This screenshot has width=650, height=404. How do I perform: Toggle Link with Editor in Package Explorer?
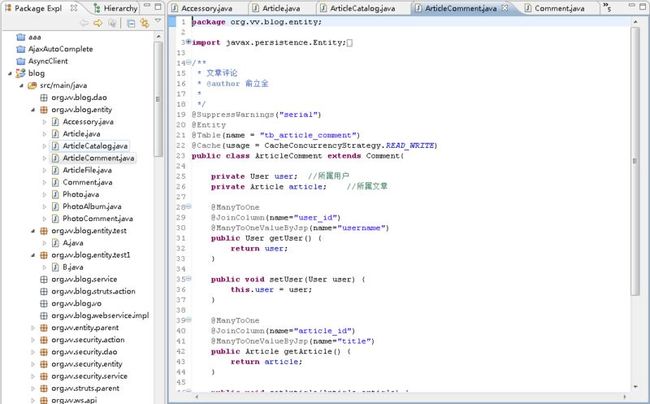click(x=144, y=23)
